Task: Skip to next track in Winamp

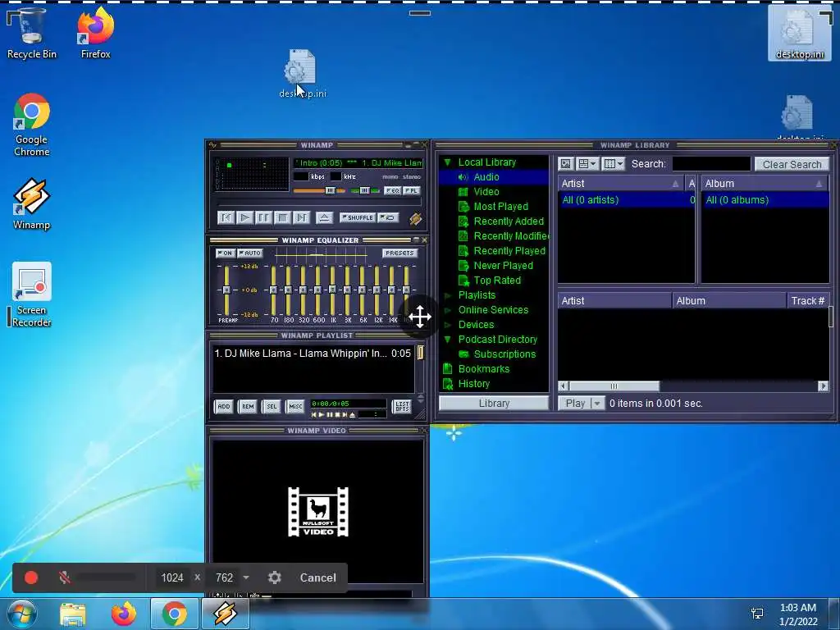Action: coord(301,217)
